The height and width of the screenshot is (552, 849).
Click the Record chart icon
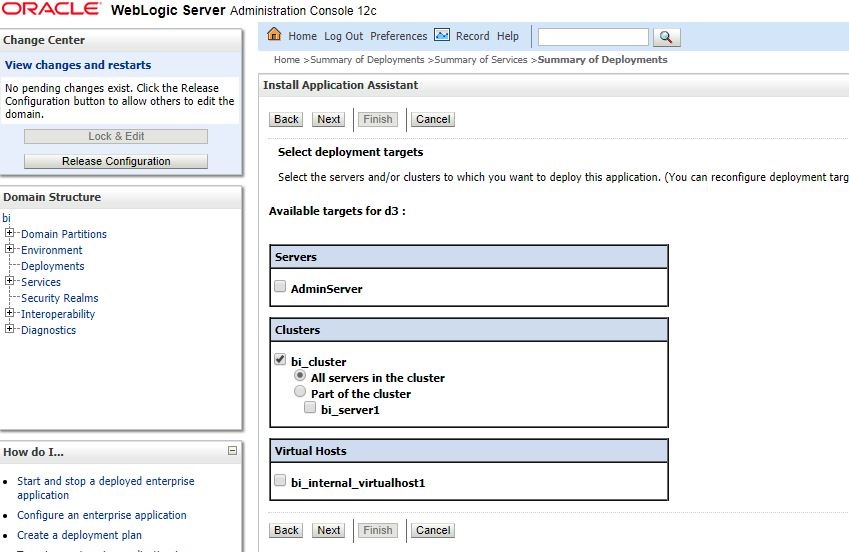coord(442,35)
